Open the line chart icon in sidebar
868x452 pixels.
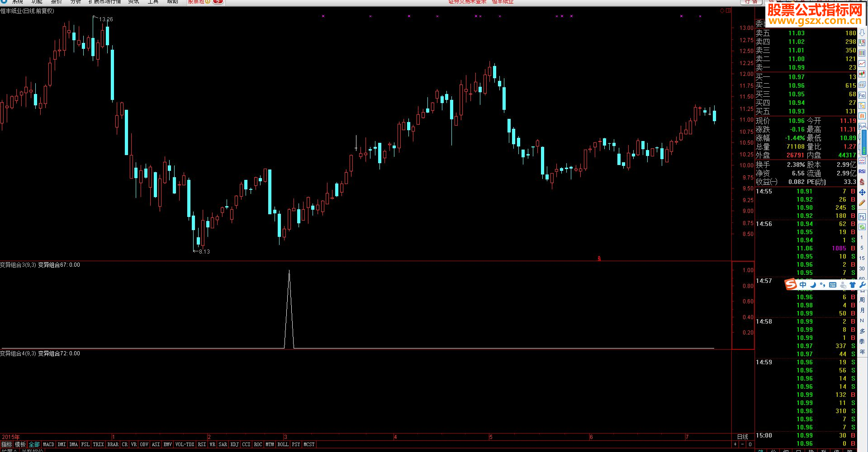pyautogui.click(x=862, y=64)
